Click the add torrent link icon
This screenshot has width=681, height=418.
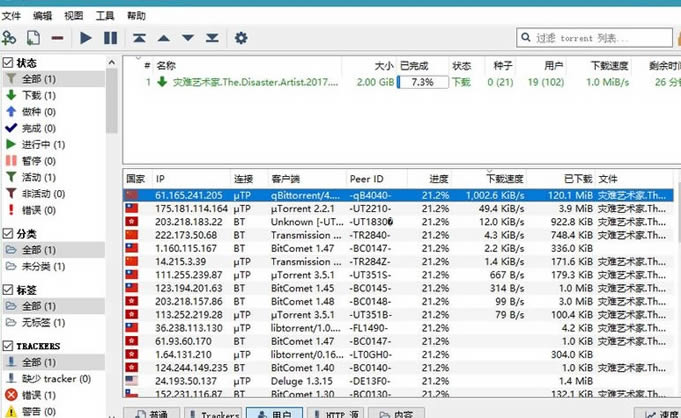point(9,38)
